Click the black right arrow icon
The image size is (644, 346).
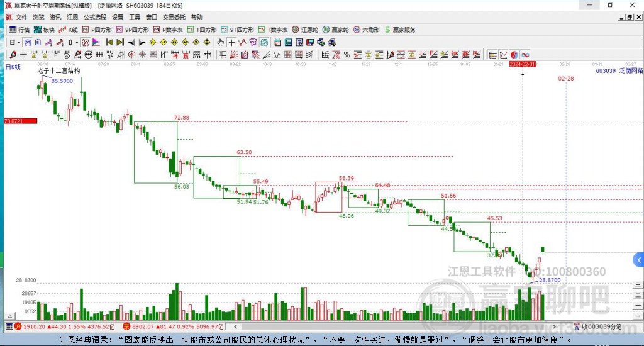coord(142,42)
